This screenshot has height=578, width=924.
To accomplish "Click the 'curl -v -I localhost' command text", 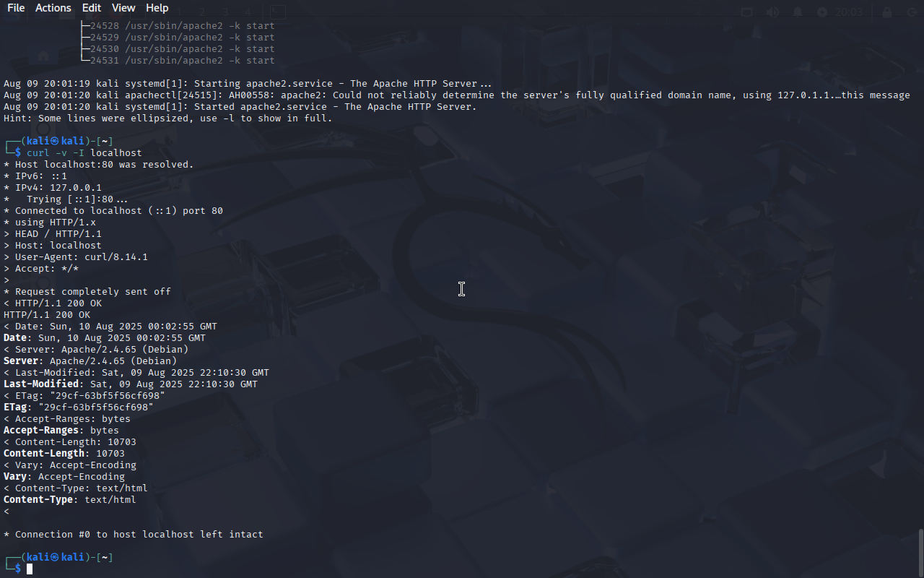I will (x=84, y=153).
